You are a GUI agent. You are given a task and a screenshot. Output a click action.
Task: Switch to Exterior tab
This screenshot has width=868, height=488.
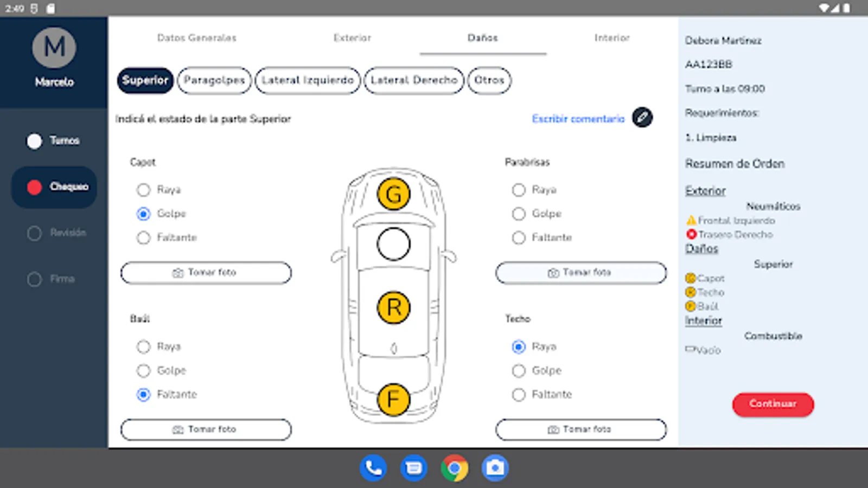pyautogui.click(x=352, y=38)
